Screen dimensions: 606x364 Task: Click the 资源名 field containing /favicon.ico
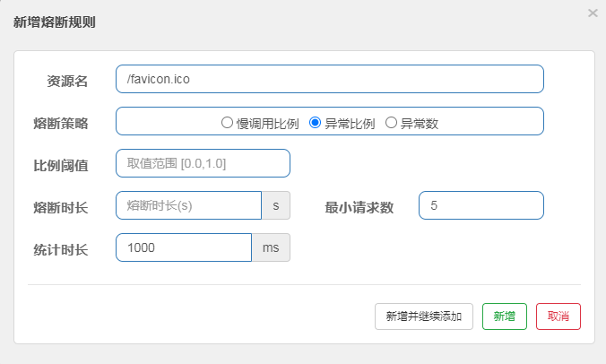click(x=329, y=79)
